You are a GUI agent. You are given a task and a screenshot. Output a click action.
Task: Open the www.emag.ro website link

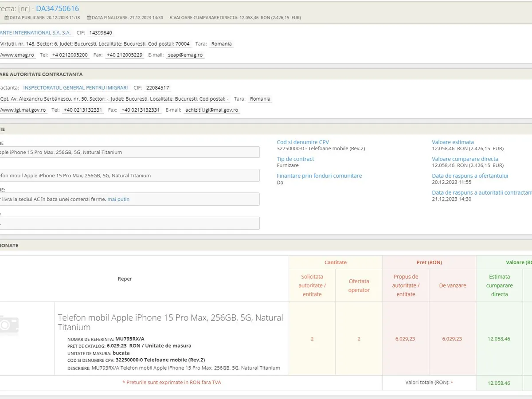[x=17, y=55]
